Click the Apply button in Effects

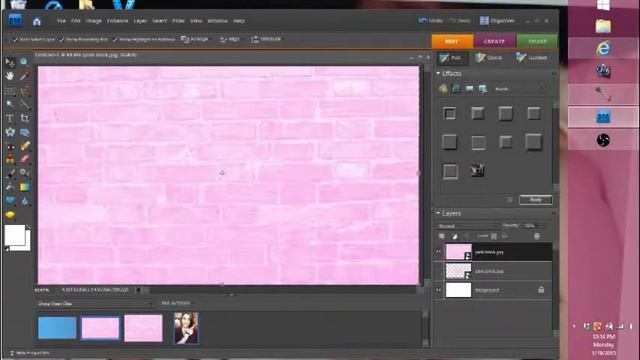tap(536, 200)
